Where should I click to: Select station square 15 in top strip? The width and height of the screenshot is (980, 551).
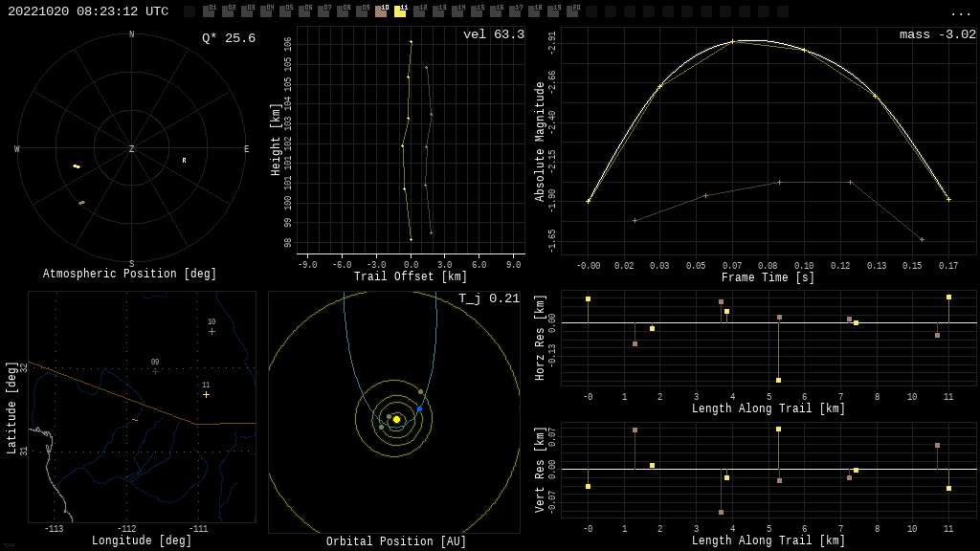click(477, 11)
